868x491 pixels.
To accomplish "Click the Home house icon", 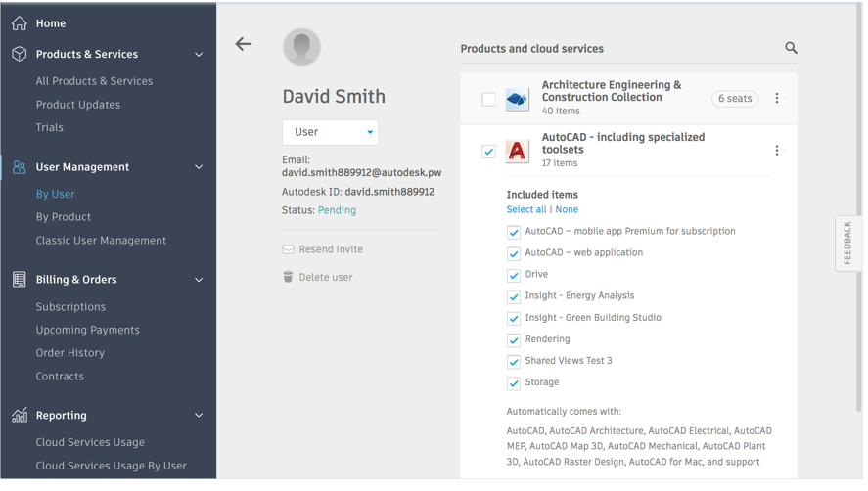I will click(20, 23).
